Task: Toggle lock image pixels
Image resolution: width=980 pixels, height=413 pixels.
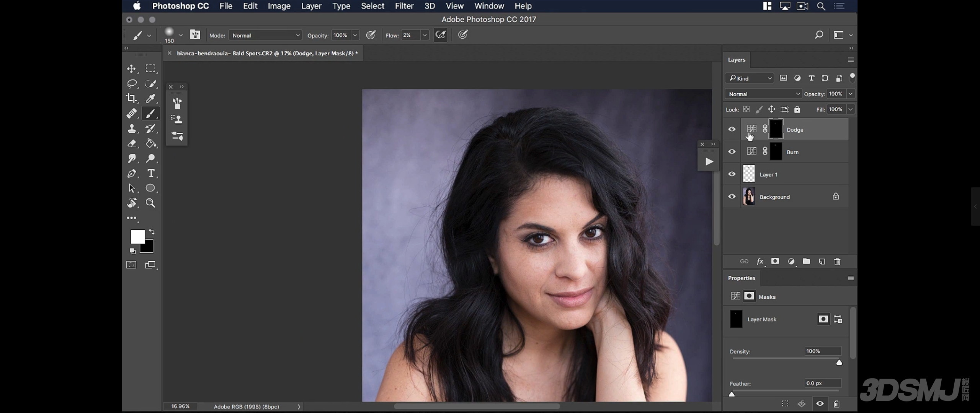Action: coord(759,109)
